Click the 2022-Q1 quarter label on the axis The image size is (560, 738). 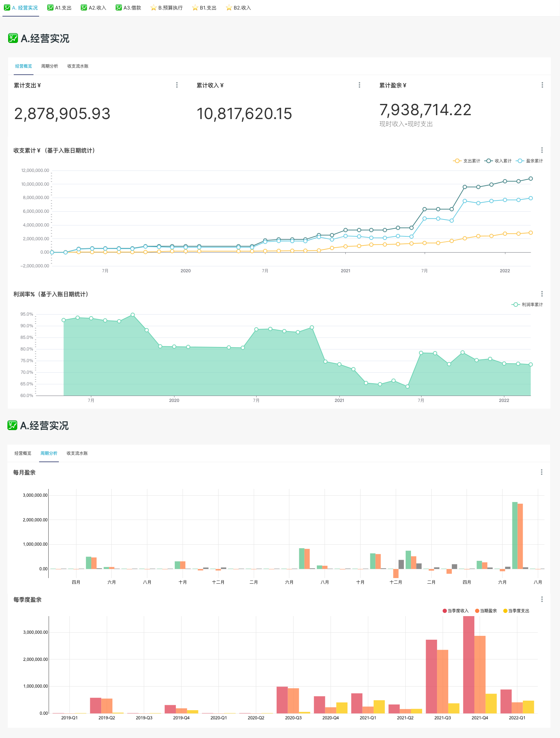[517, 718]
